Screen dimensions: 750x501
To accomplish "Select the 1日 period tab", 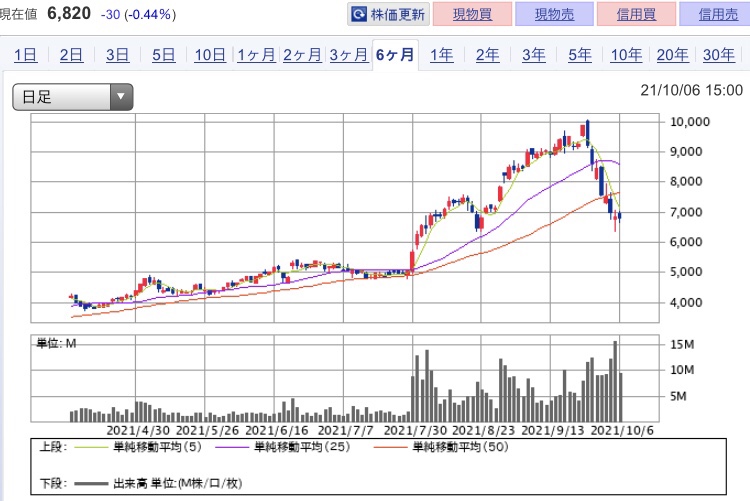I will [x=25, y=55].
